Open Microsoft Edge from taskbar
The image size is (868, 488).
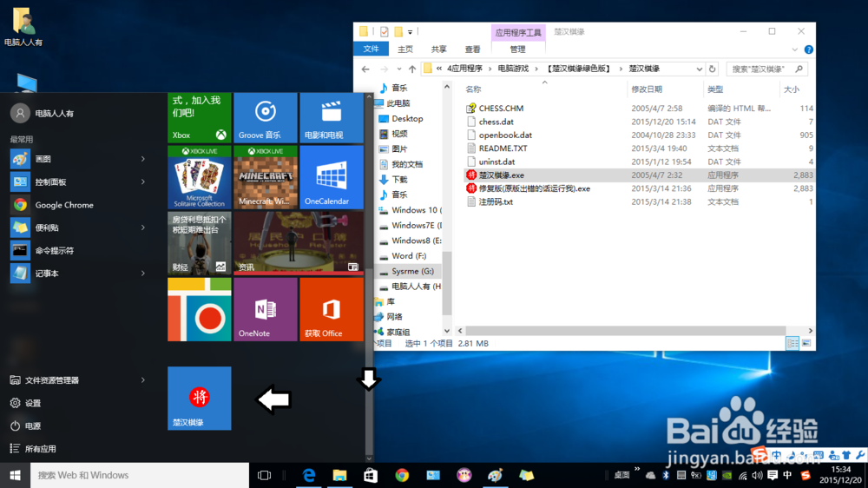[308, 475]
